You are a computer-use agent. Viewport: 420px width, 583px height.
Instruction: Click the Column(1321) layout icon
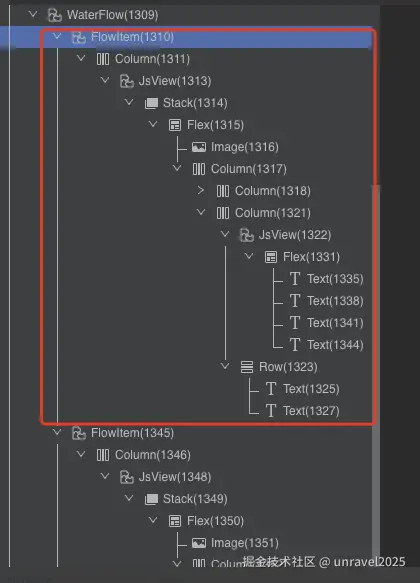coord(223,213)
